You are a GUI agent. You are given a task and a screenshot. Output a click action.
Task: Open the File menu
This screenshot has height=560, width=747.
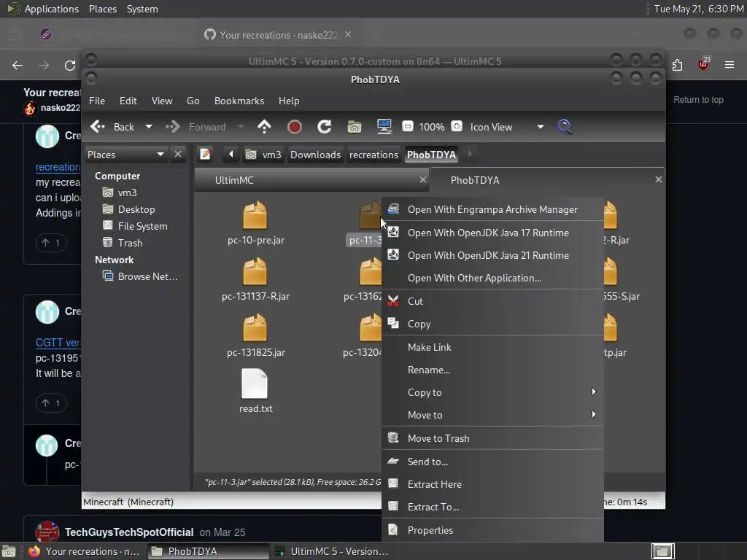point(97,101)
